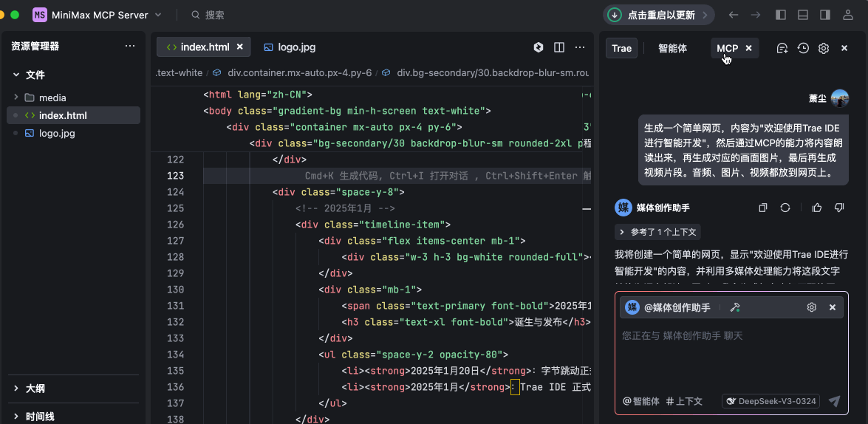Navigate forward with the right arrow
The image size is (868, 424).
(756, 15)
